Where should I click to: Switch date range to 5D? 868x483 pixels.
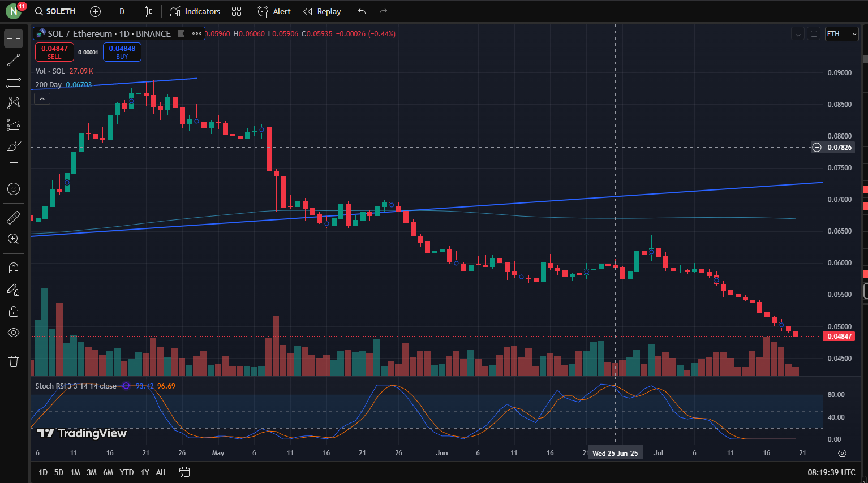(x=59, y=472)
